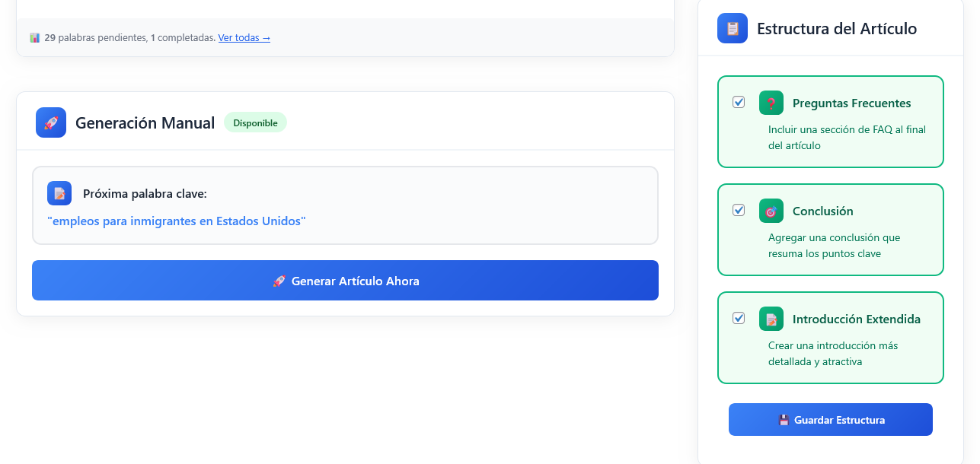Select the keyword text empleos para inmigrantes
This screenshot has height=464, width=980.
(176, 221)
